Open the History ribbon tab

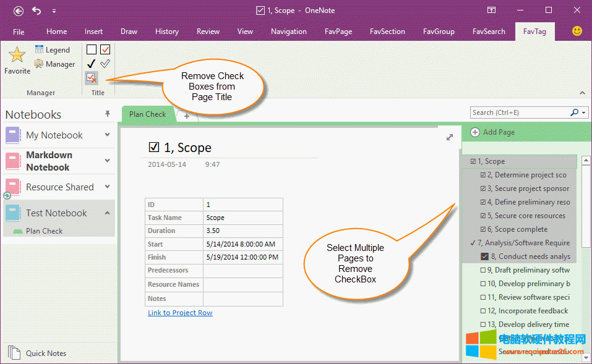166,32
